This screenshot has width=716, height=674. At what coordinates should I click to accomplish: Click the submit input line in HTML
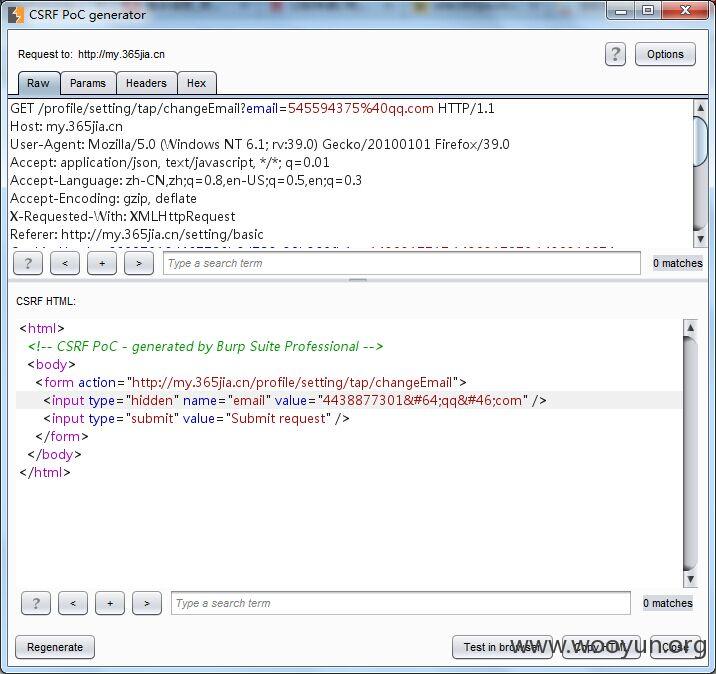pyautogui.click(x=196, y=418)
